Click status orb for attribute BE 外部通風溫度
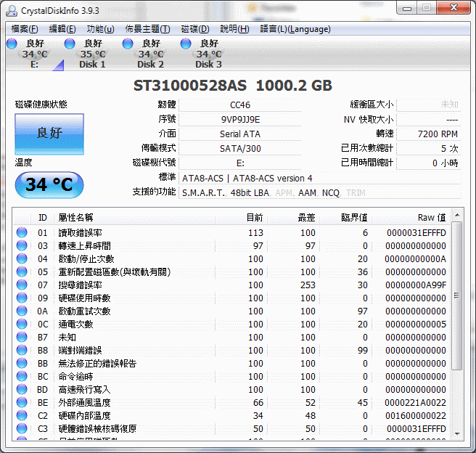This screenshot has width=476, height=453. (x=22, y=402)
